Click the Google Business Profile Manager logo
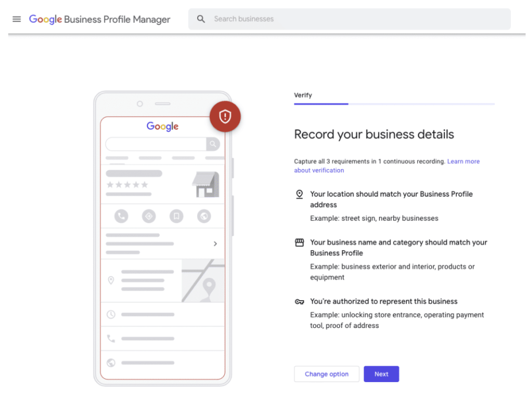Screen dimensions: 532x412 coord(99,19)
